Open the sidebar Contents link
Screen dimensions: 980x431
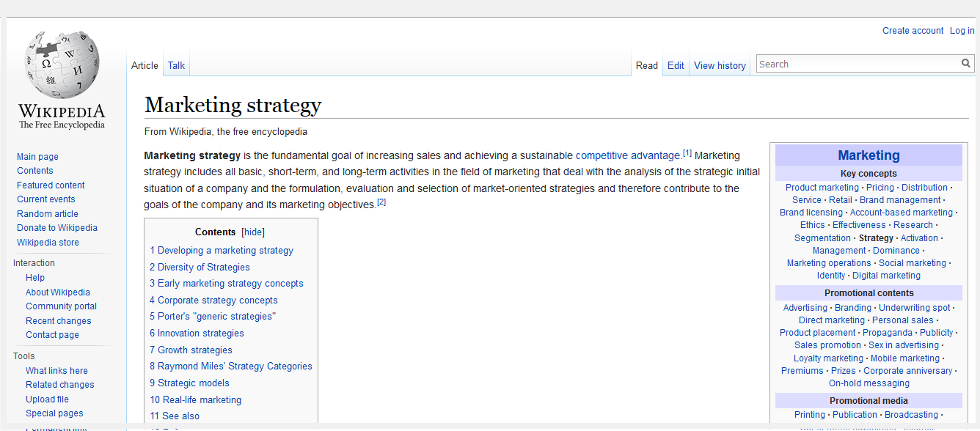[34, 171]
